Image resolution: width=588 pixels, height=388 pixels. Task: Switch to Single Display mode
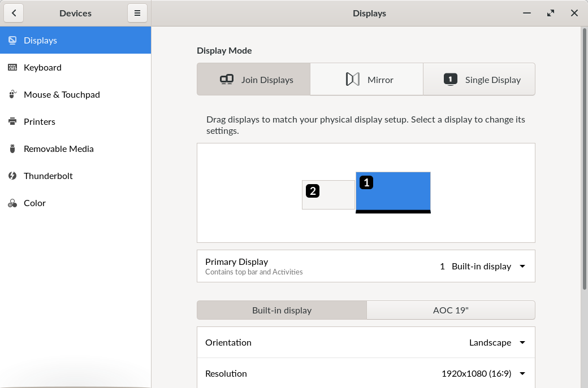click(x=479, y=80)
